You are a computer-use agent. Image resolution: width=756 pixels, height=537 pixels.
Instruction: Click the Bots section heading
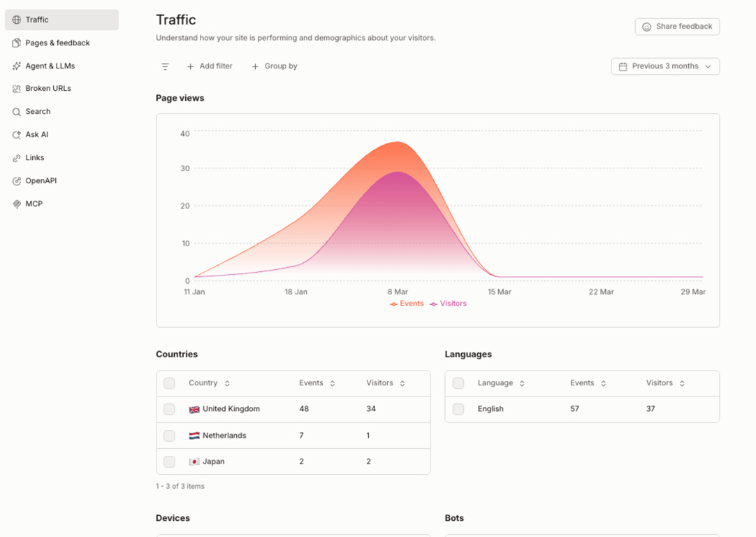tap(454, 518)
